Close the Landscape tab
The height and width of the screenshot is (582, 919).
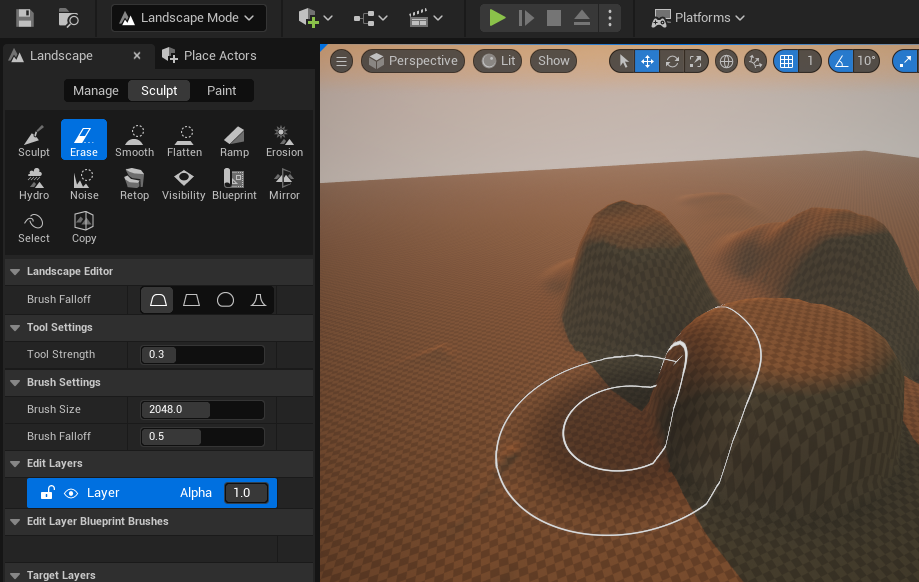click(x=137, y=56)
